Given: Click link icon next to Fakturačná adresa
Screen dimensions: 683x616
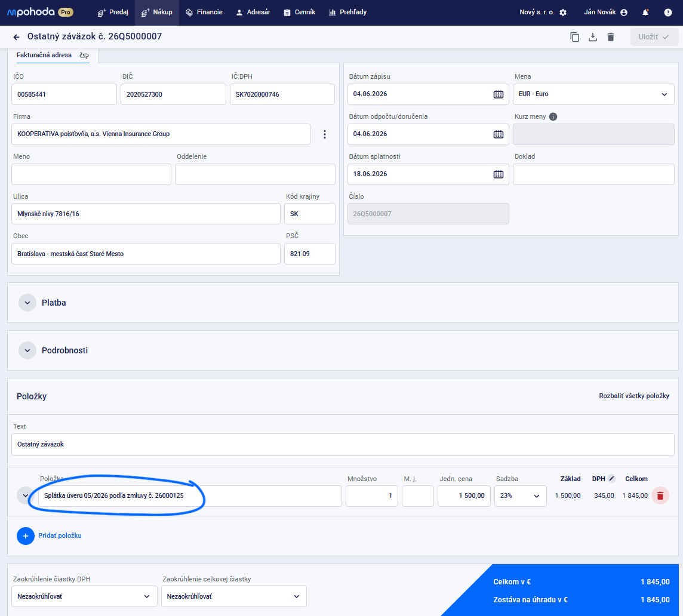Looking at the screenshot, I should click(x=84, y=56).
